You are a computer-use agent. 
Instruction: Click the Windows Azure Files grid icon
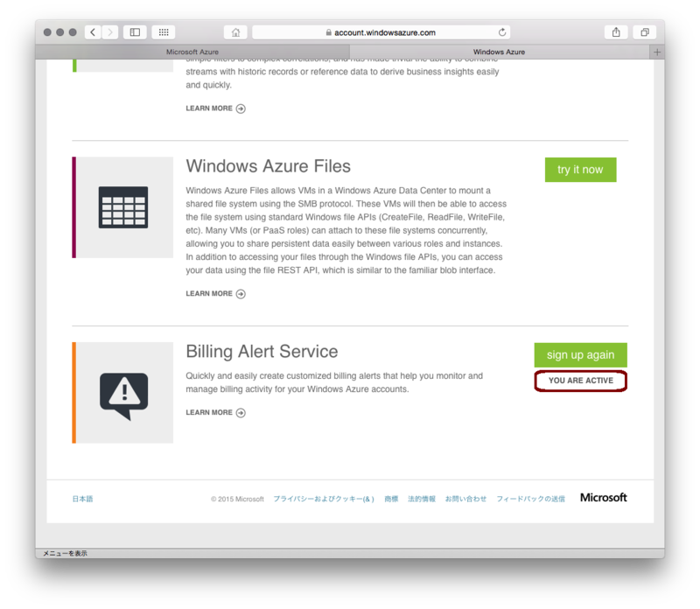123,207
